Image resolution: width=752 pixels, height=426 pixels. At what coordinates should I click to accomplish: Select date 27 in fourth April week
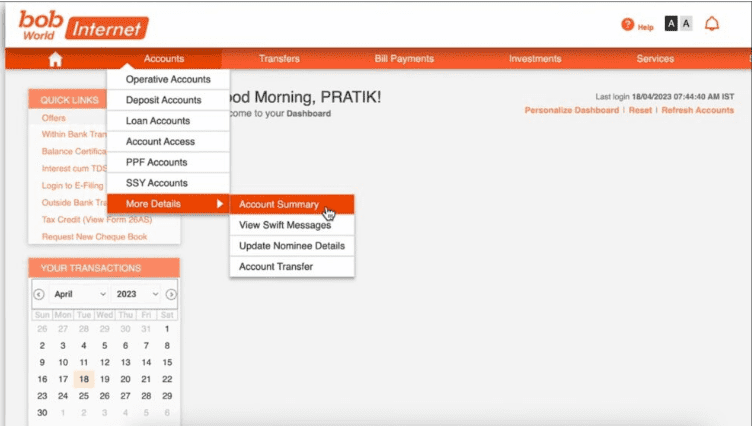(125, 396)
